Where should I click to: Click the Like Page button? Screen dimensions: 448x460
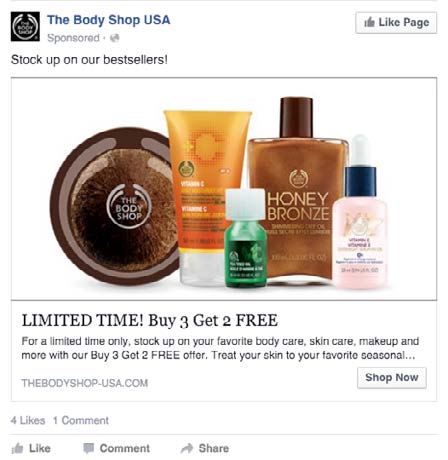tap(396, 23)
